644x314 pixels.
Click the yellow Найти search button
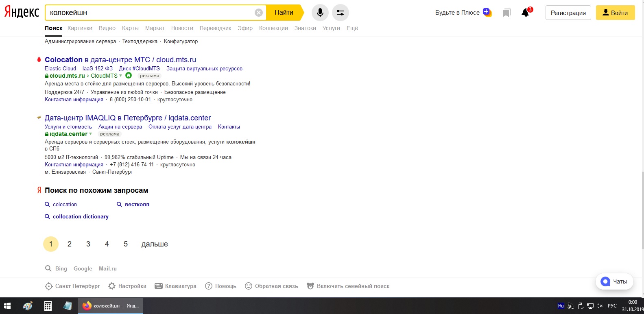[284, 13]
